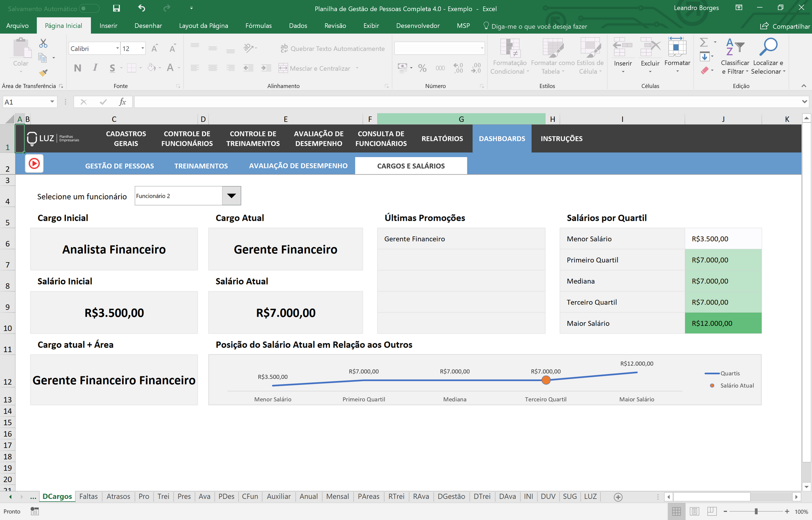Click in the formula bar field
Image resolution: width=812 pixels, height=520 pixels.
coord(467,102)
